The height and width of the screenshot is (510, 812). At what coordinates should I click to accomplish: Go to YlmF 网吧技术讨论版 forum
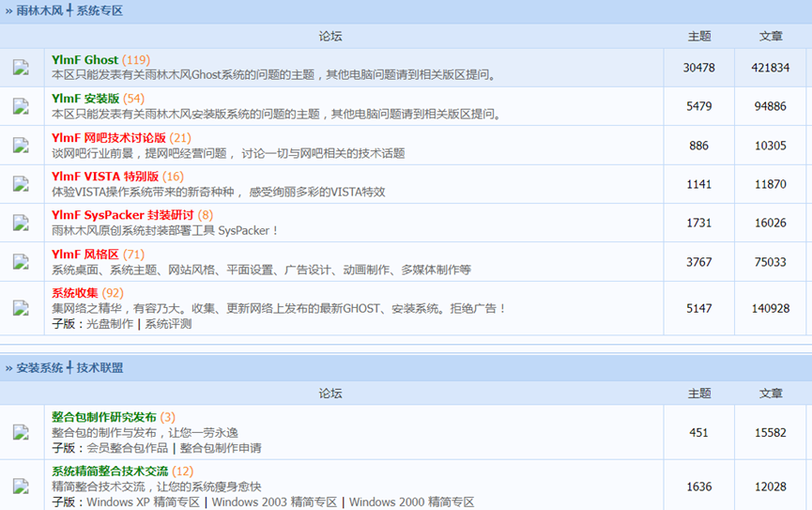109,138
